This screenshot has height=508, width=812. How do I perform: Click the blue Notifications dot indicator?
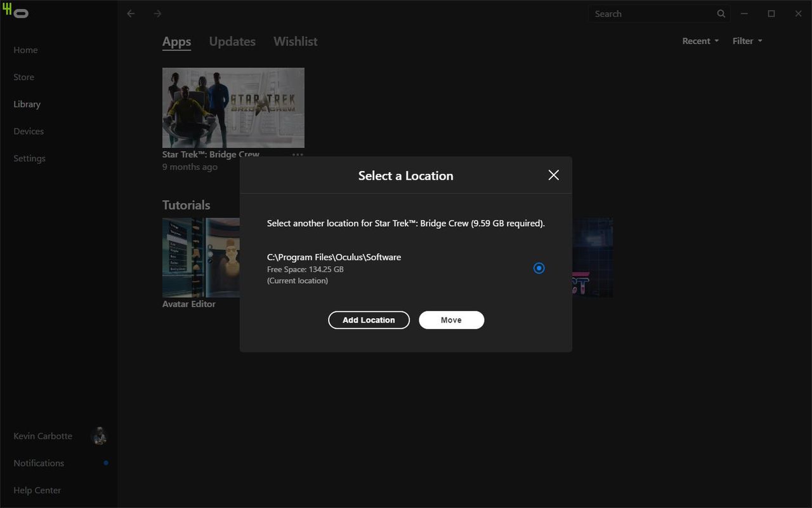click(x=106, y=463)
